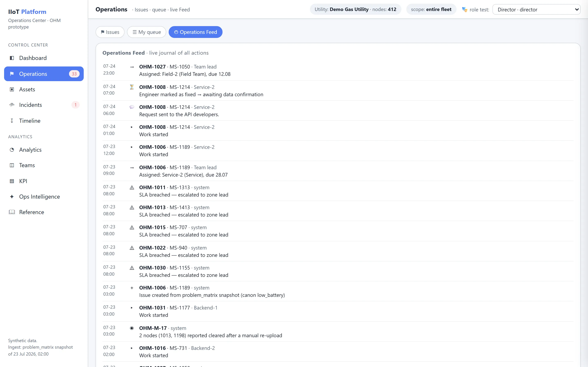The image size is (588, 367).
Task: Click the Operations badge showing 33
Action: pyautogui.click(x=74, y=74)
